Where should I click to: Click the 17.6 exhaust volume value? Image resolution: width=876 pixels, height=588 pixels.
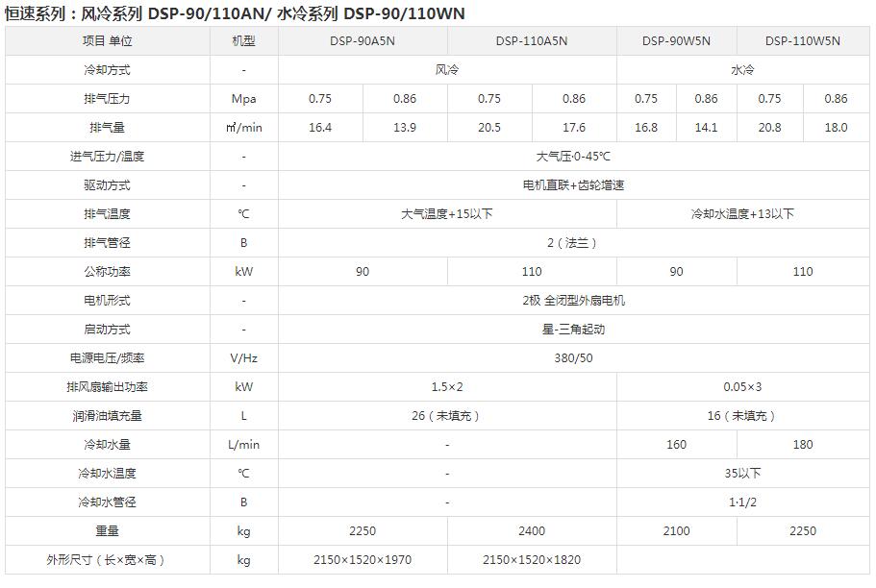coord(574,128)
